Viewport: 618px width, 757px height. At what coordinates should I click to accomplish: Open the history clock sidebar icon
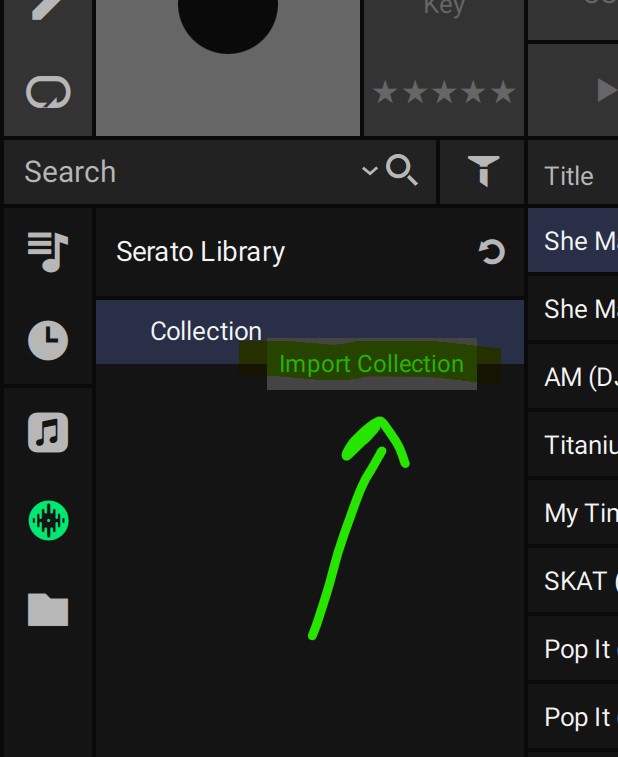pos(48,340)
